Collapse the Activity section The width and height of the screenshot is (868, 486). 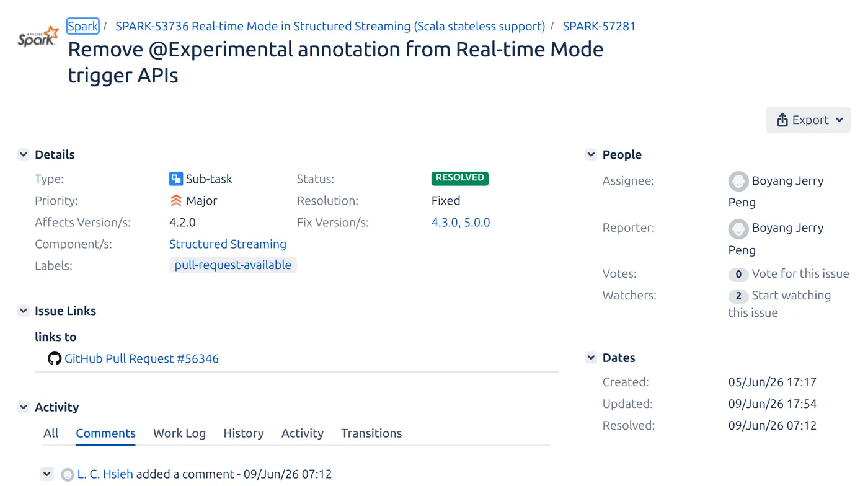[x=24, y=407]
